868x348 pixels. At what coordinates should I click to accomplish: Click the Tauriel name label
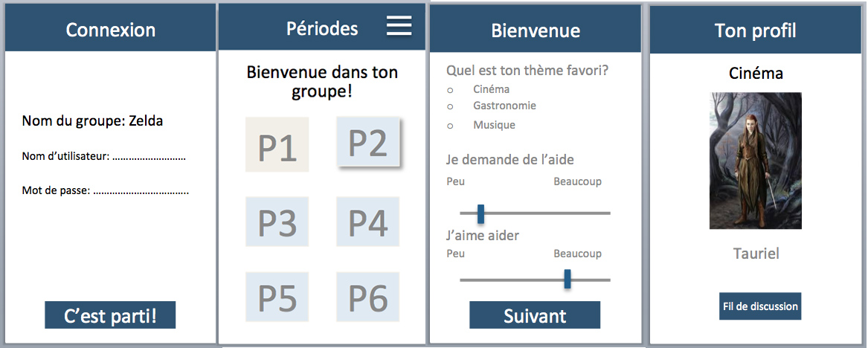756,254
